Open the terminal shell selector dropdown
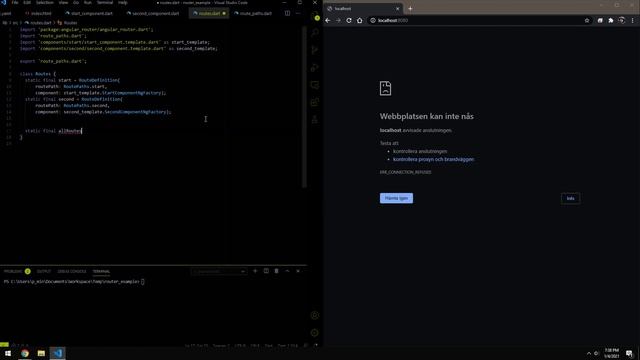Viewport: 640px width, 360px height. [219, 271]
